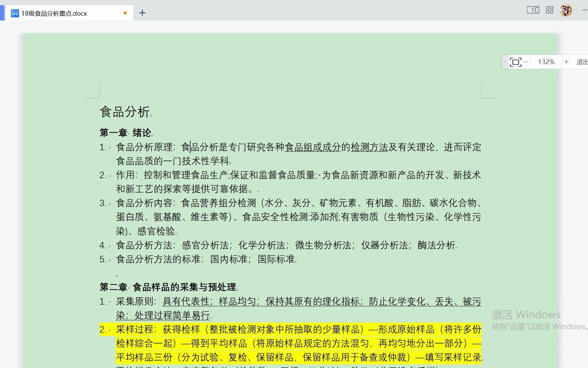588x368 pixels.
Task: Click item 2 starting with 作用：控制和管理
Action: point(290,182)
